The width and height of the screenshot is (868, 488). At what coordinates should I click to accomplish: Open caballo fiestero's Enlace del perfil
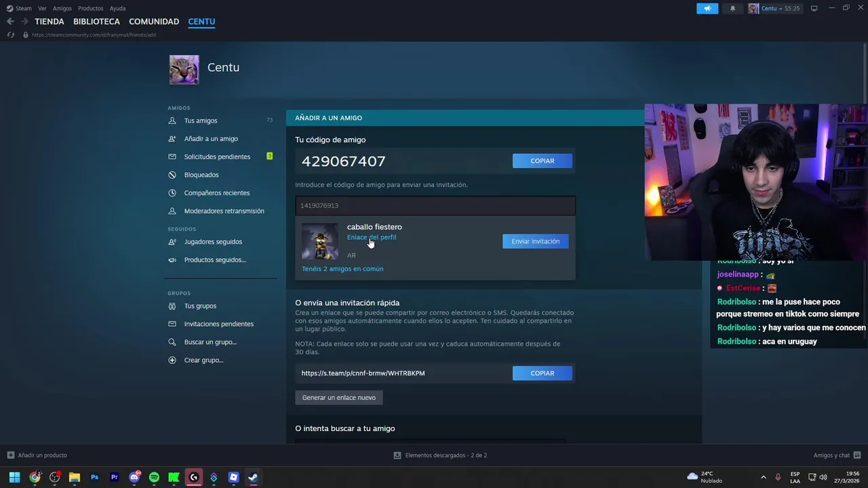pyautogui.click(x=372, y=237)
